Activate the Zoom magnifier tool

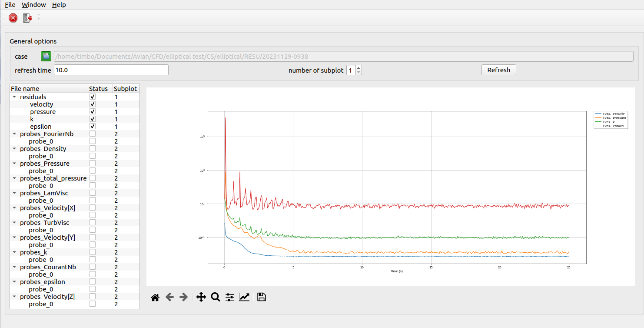click(215, 298)
